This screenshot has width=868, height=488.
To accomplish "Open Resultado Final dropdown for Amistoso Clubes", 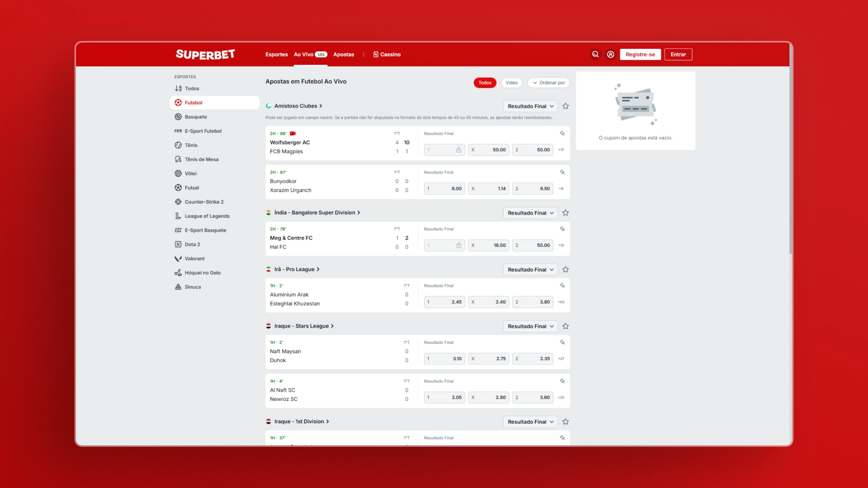I will 530,106.
